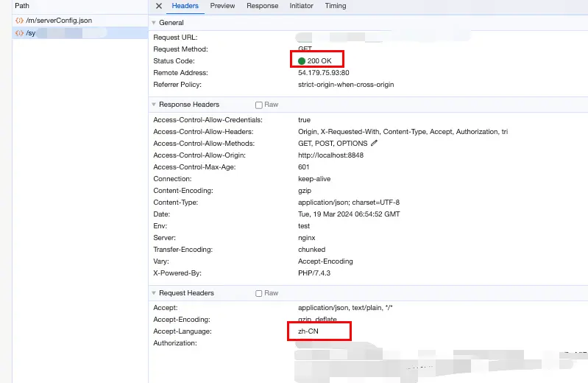Click the Server value nginx
The height and width of the screenshot is (383, 588).
click(x=306, y=238)
